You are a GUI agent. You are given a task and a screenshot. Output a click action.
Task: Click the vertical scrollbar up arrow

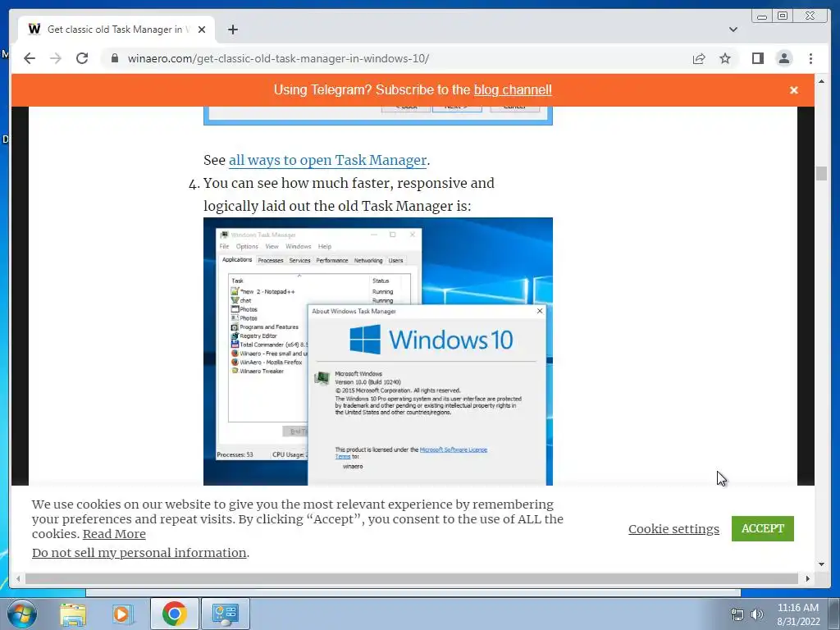click(821, 81)
